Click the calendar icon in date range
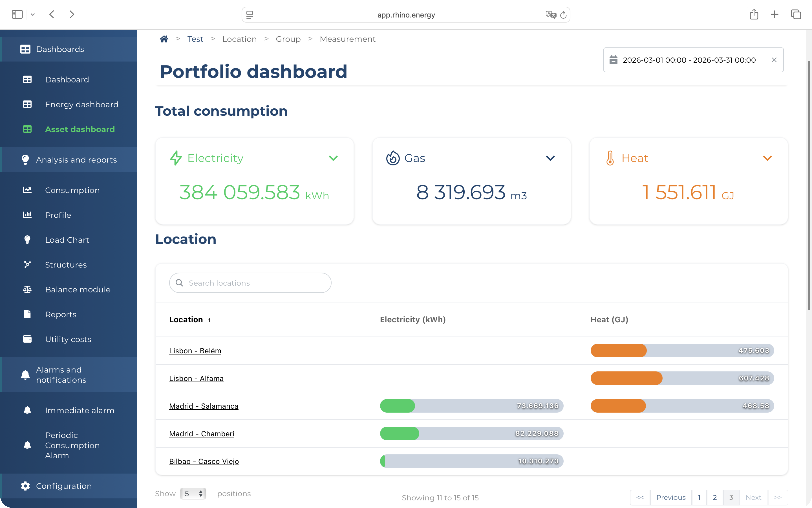Image resolution: width=812 pixels, height=508 pixels. click(613, 60)
